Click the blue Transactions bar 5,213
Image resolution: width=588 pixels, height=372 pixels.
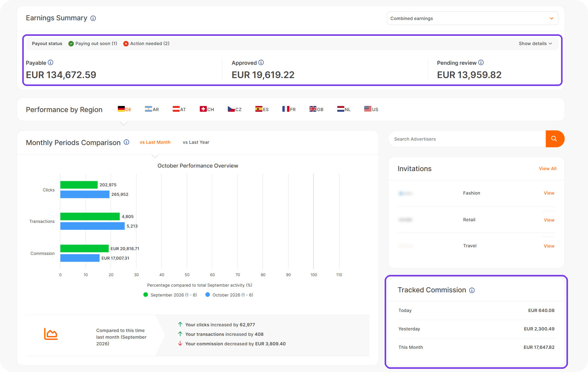(92, 226)
